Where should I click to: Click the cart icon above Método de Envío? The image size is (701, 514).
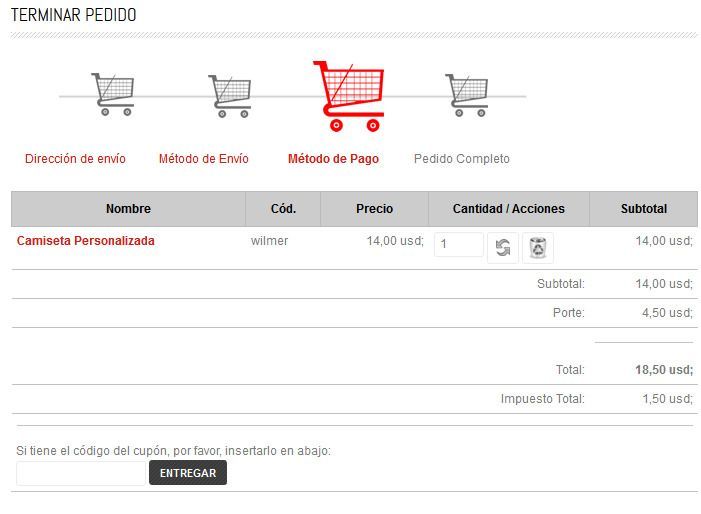230,96
